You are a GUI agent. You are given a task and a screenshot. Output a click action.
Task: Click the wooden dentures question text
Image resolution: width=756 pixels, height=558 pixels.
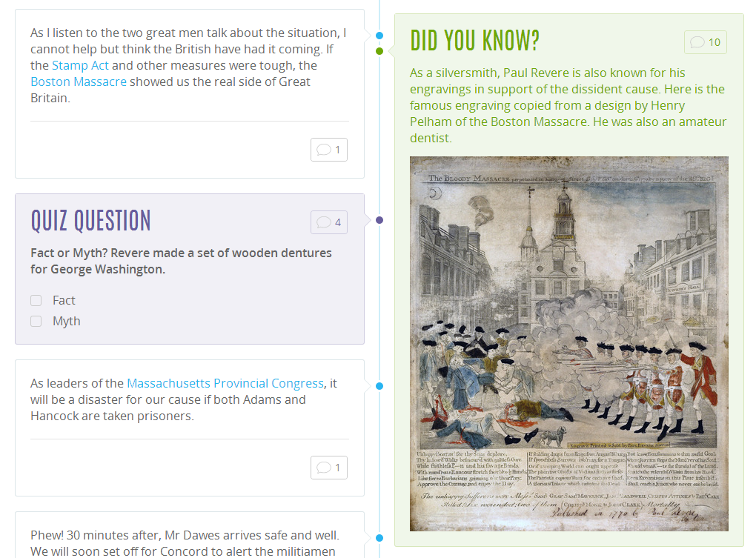(x=181, y=261)
